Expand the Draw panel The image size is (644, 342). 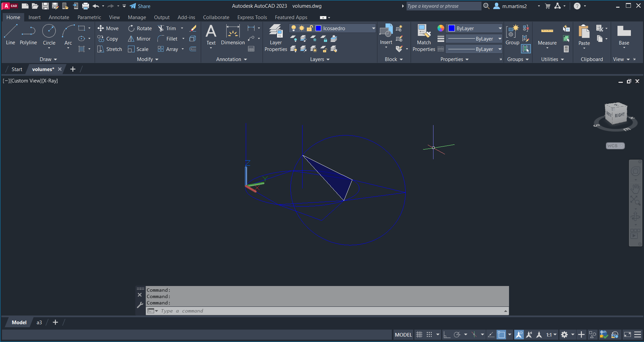[48, 59]
